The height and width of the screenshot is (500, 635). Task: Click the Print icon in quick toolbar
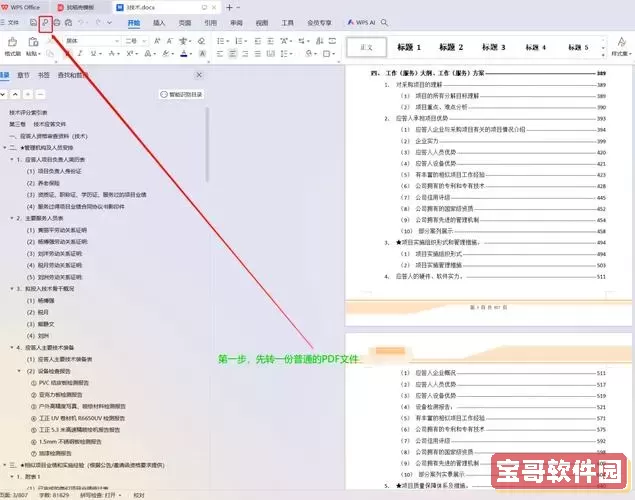tap(57, 23)
